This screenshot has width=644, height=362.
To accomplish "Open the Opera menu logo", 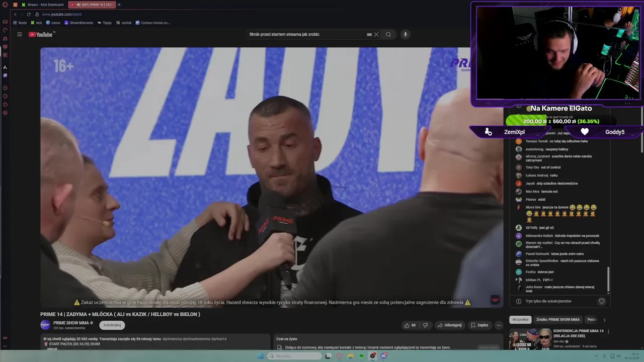I will (5, 5).
